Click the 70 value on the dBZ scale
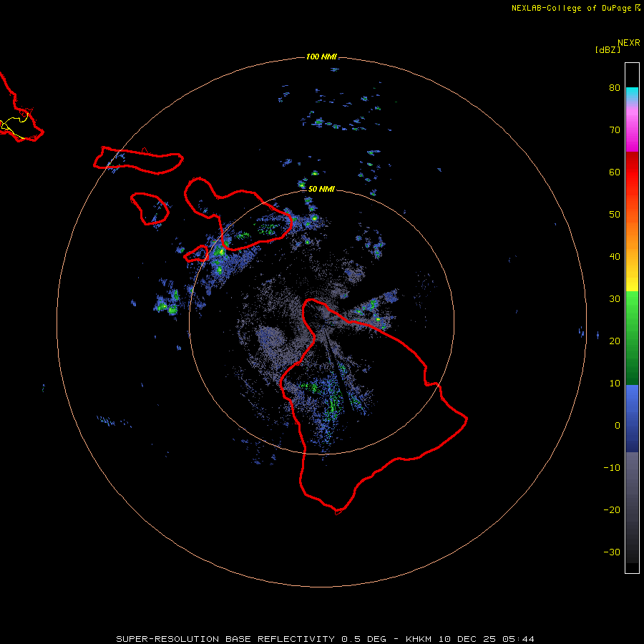Viewport: 644px width, 644px height. point(615,130)
